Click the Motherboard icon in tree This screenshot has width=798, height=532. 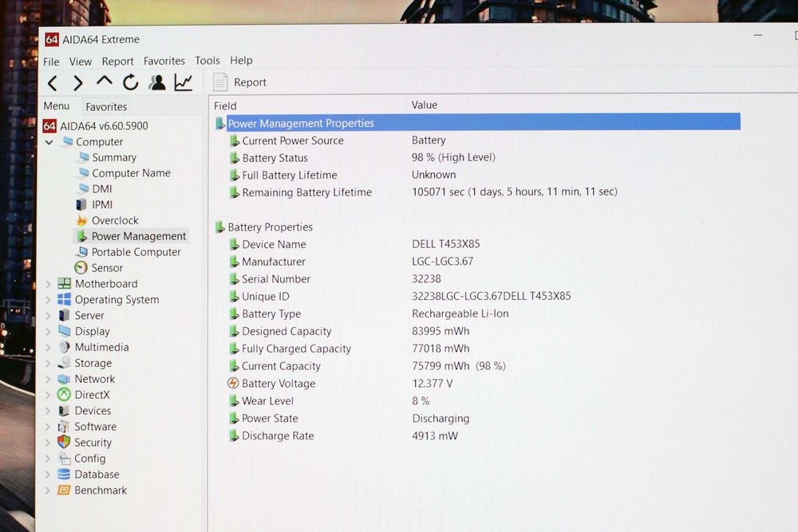click(64, 283)
